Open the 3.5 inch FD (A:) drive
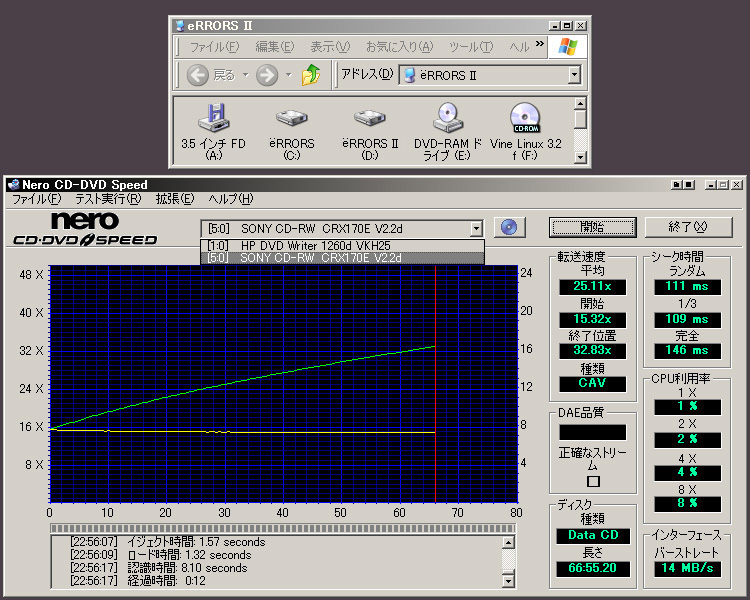Viewport: 750px width, 600px height. tap(212, 119)
